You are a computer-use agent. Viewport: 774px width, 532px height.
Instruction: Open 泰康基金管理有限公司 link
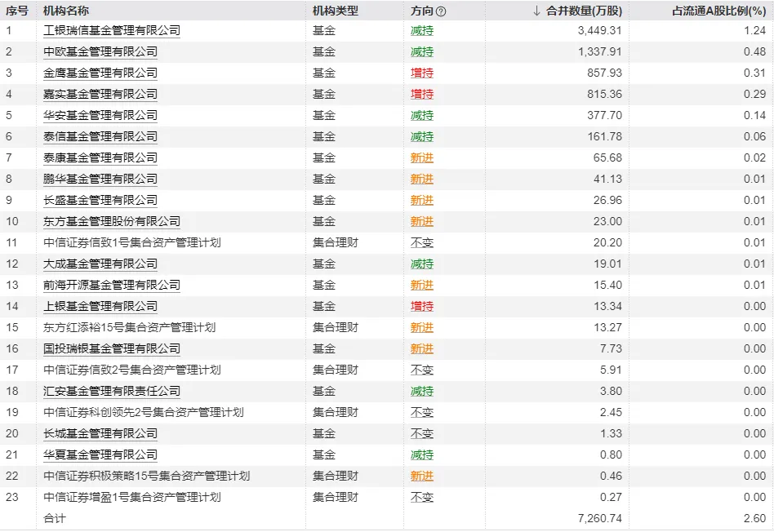click(100, 158)
